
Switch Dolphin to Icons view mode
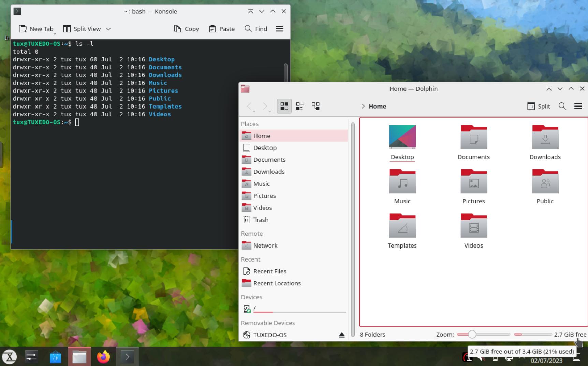coord(284,106)
